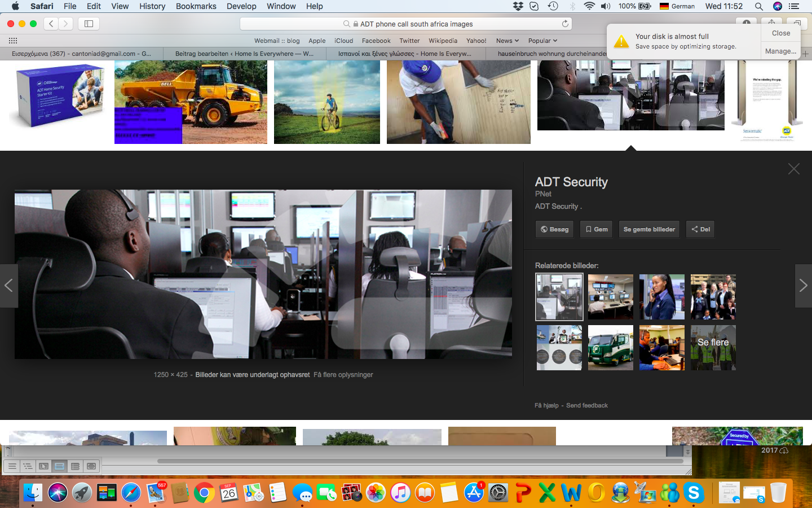
Task: Open the 'Få hjælp' link
Action: coord(546,405)
